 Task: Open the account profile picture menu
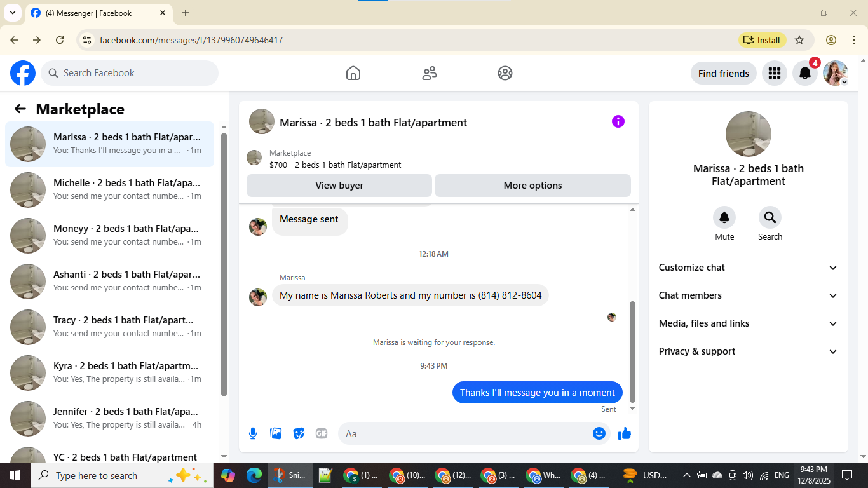836,73
